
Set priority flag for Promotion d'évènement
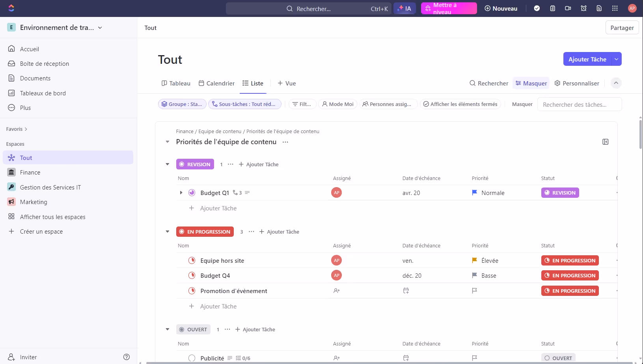click(474, 291)
